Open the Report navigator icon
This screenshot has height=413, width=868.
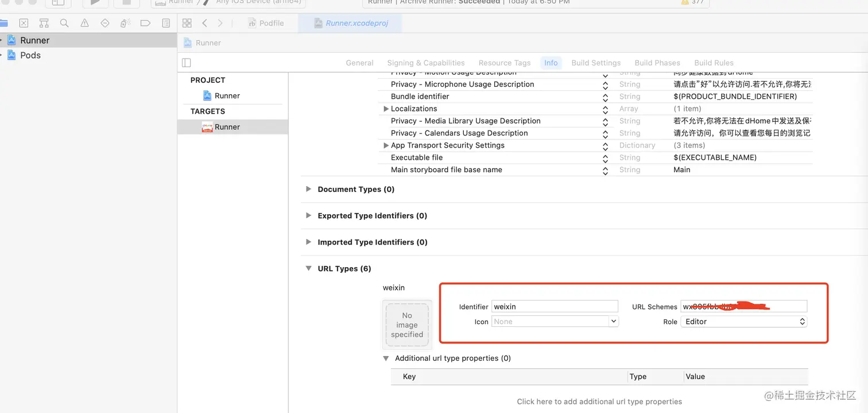point(166,23)
